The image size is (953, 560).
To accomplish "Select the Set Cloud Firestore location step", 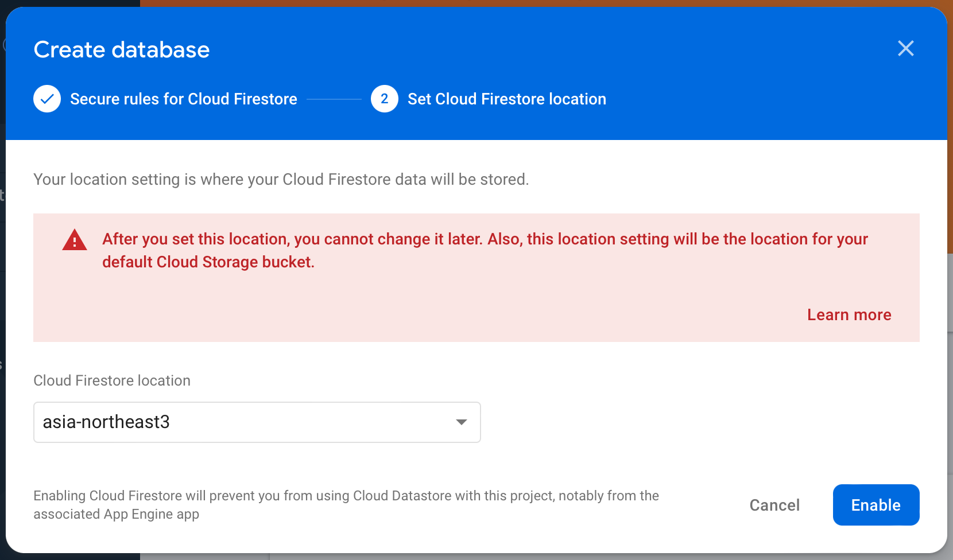I will pos(507,99).
